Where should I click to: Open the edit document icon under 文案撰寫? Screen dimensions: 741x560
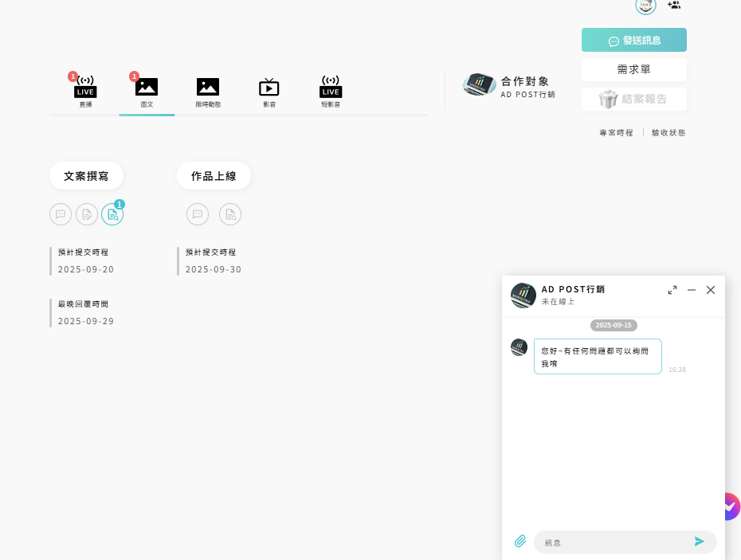click(87, 214)
